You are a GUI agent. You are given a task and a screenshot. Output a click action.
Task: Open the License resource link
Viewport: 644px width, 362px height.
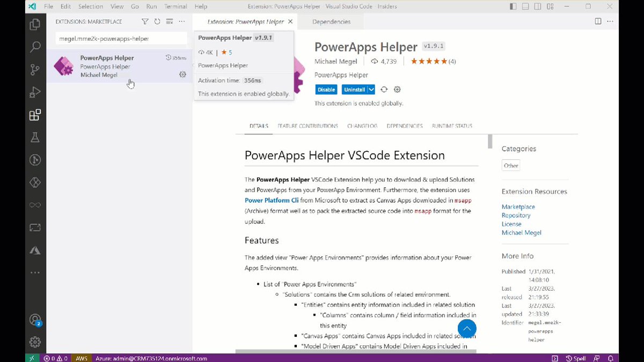click(511, 224)
